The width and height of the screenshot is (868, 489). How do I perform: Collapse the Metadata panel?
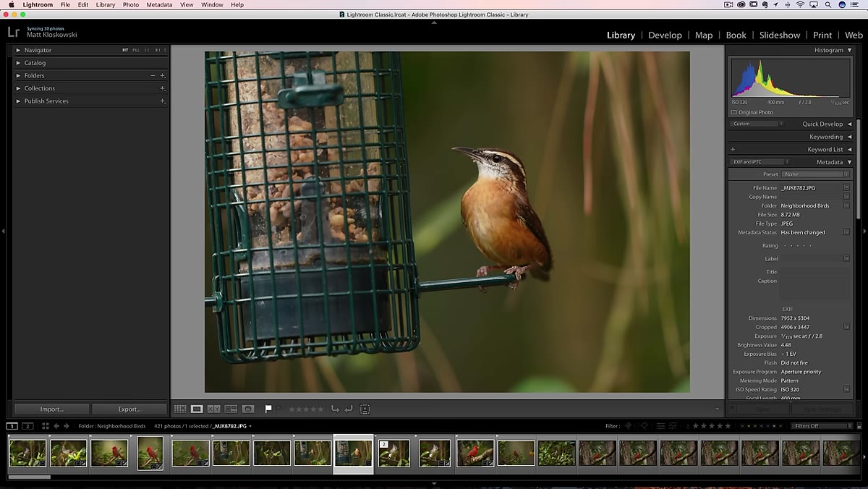849,162
